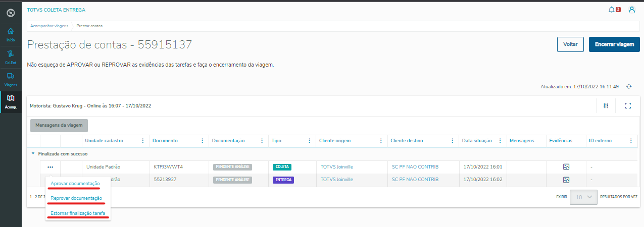The image size is (644, 227).
Task: Open Data situação column options menu
Action: (500, 141)
